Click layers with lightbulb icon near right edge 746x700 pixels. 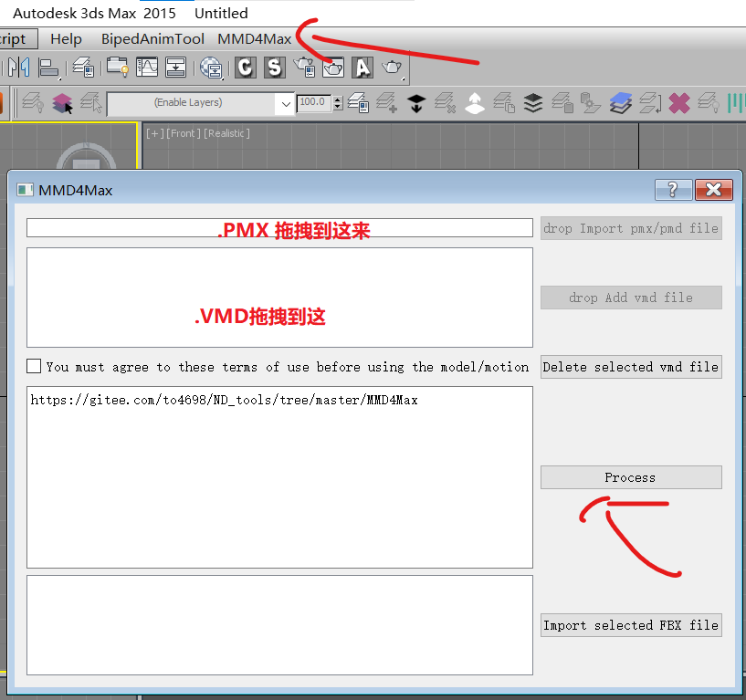pyautogui.click(x=709, y=103)
